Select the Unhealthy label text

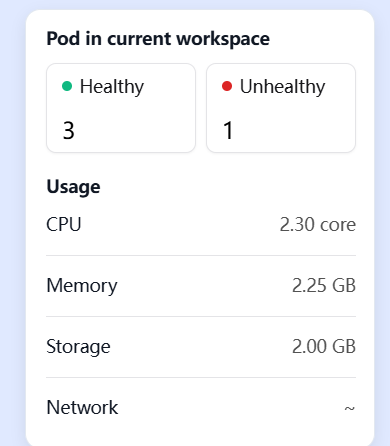(x=283, y=87)
